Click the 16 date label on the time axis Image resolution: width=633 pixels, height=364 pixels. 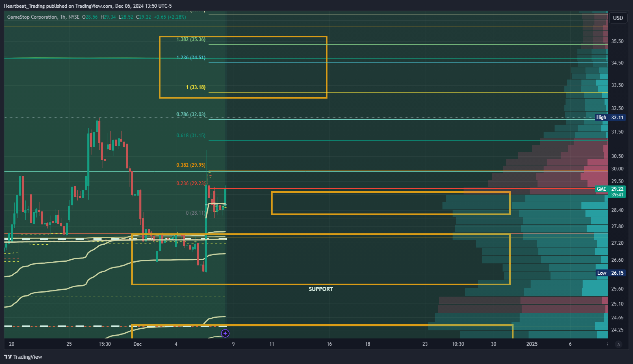(x=329, y=344)
